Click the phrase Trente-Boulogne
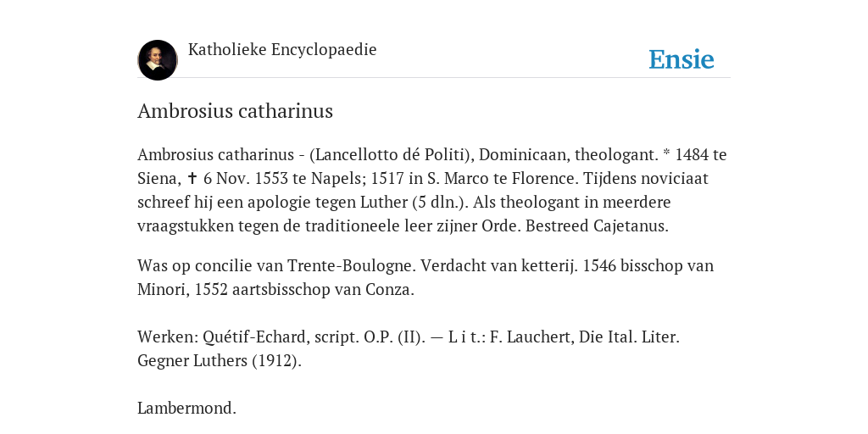The height and width of the screenshot is (434, 868). point(351,266)
